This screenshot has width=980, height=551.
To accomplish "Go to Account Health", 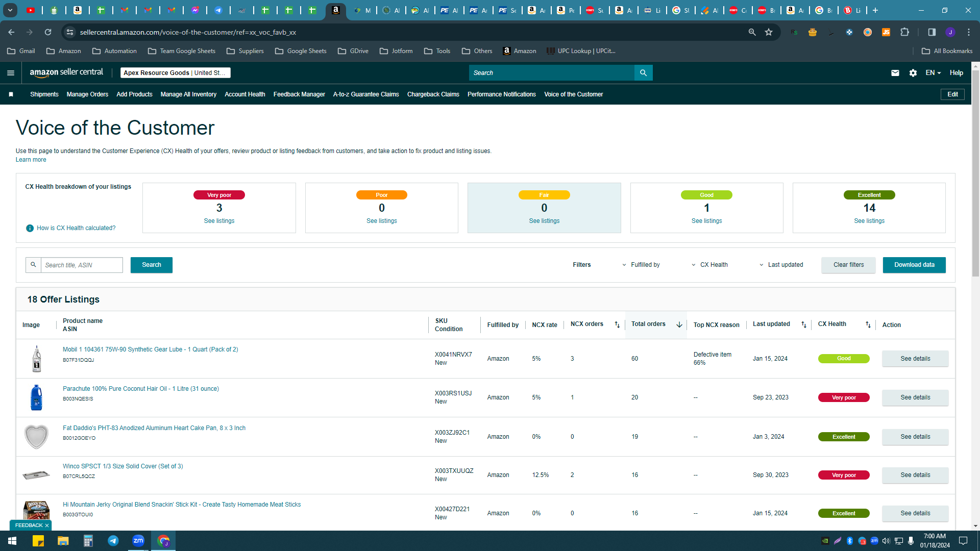I will (x=245, y=94).
